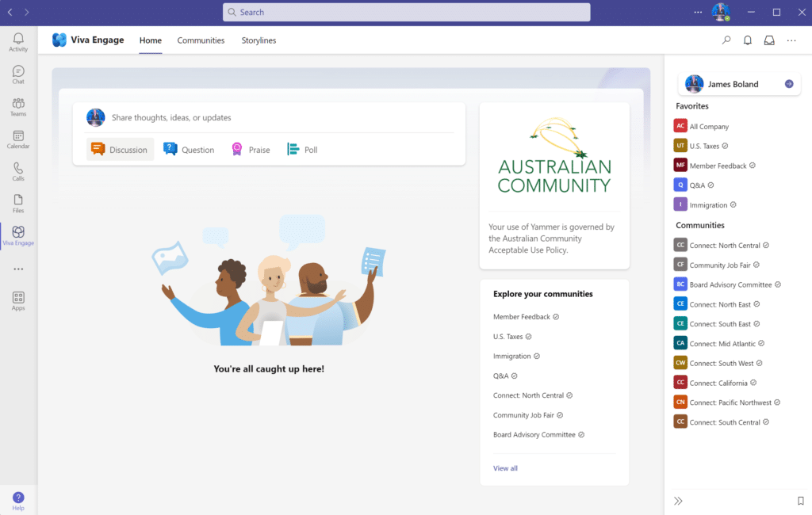Open Connect: North East community
This screenshot has width=812, height=515.
(717, 303)
